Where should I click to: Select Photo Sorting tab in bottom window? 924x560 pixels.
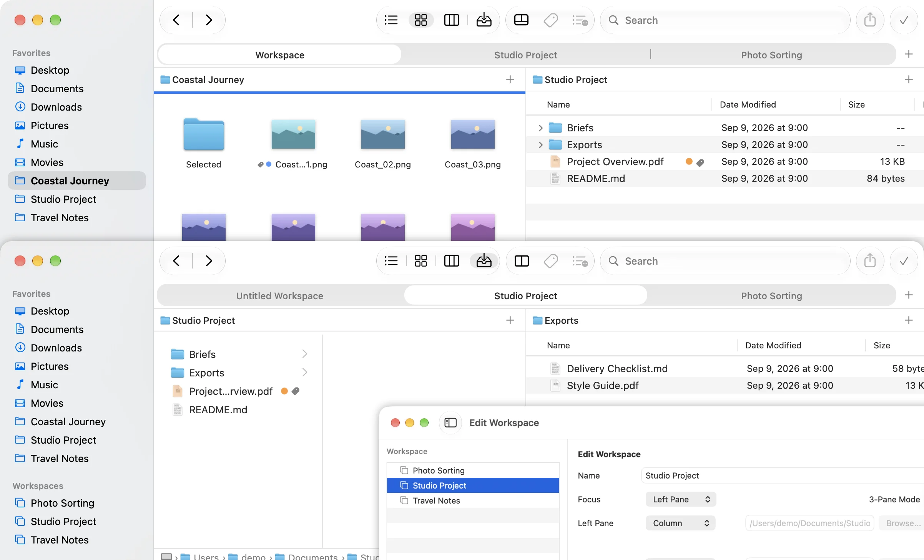[x=771, y=295]
